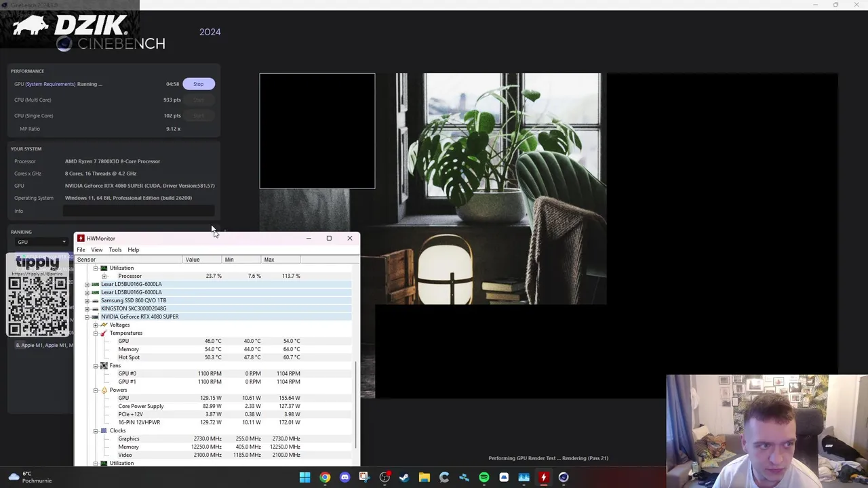The image size is (868, 488).
Task: Click the Powers flame icon
Action: point(104,390)
